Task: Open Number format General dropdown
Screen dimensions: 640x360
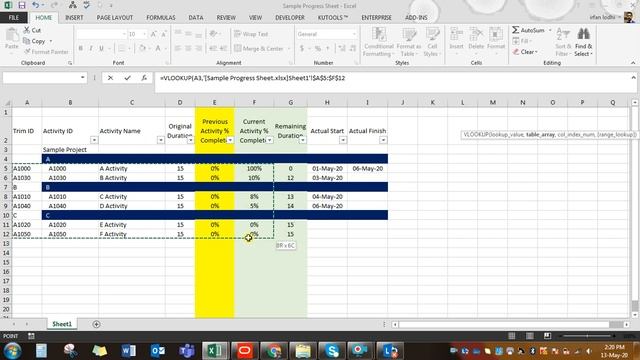Action: pos(353,34)
